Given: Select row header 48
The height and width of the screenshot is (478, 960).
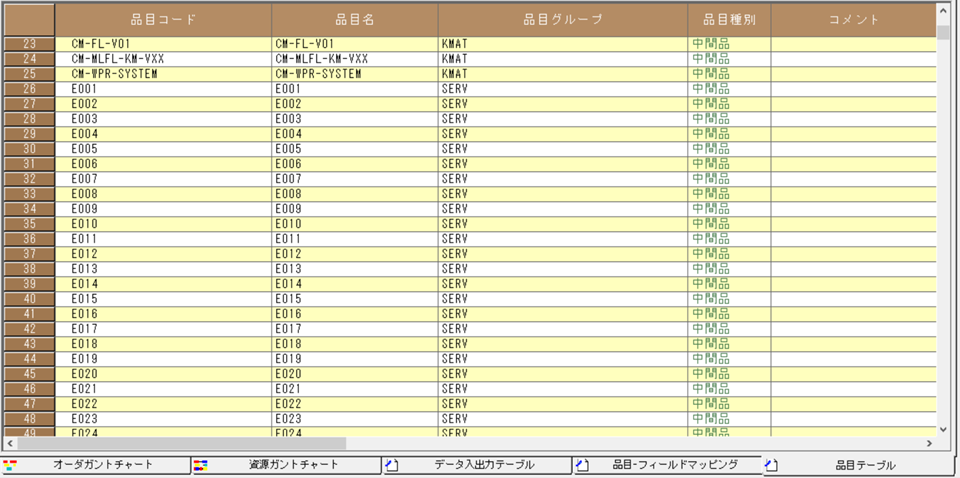Looking at the screenshot, I should [29, 419].
